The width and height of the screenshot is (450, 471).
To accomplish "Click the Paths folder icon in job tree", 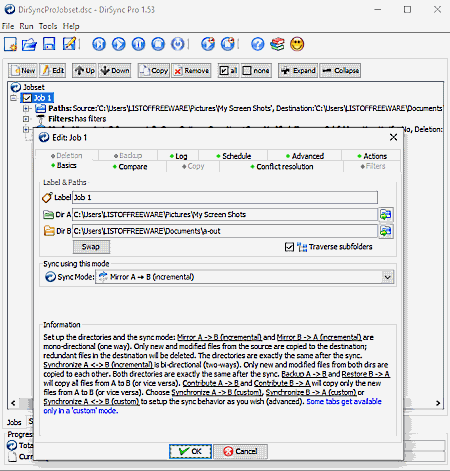I will (x=40, y=108).
